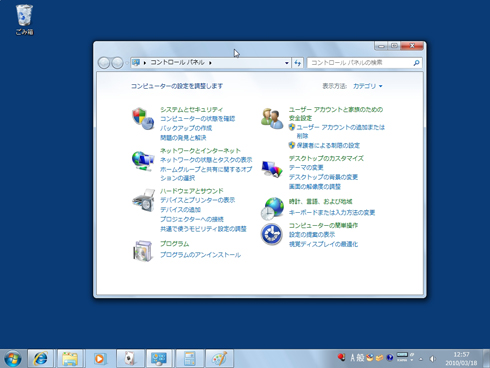This screenshot has width=490, height=368.
Task: Click the デスクトップのカスタマイズ monitor icon
Action: click(272, 169)
